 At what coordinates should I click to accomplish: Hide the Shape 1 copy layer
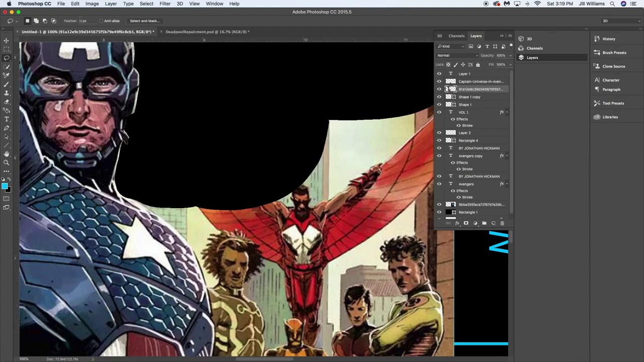coord(439,97)
